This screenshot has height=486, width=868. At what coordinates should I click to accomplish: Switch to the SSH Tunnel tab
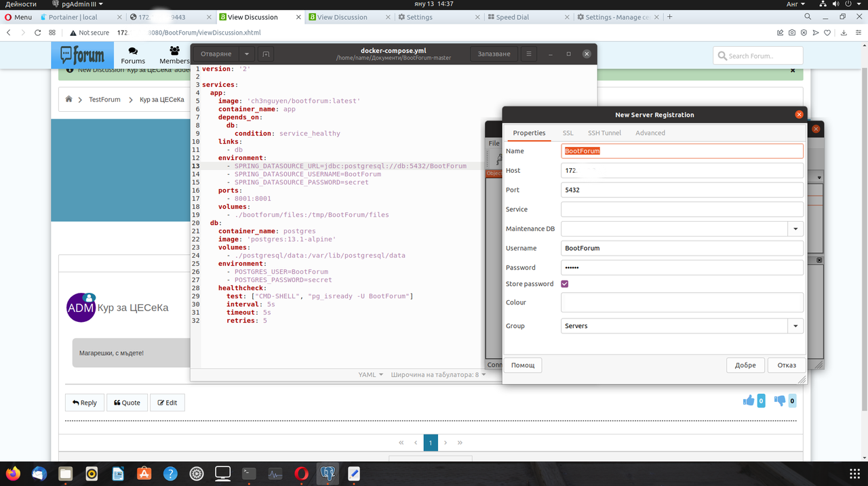tap(604, 133)
